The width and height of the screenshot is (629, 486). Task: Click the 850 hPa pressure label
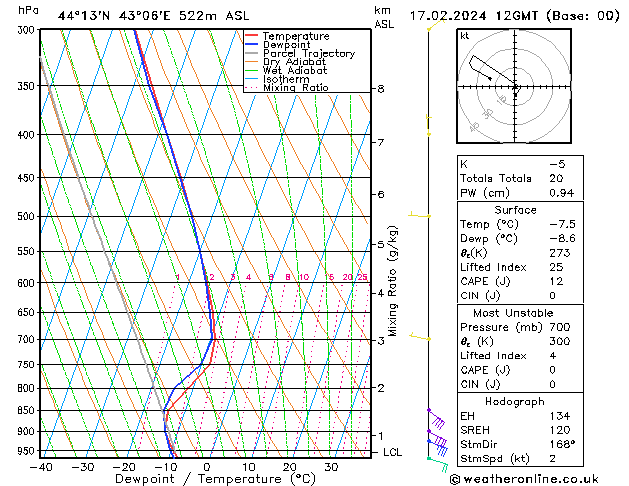(x=28, y=410)
